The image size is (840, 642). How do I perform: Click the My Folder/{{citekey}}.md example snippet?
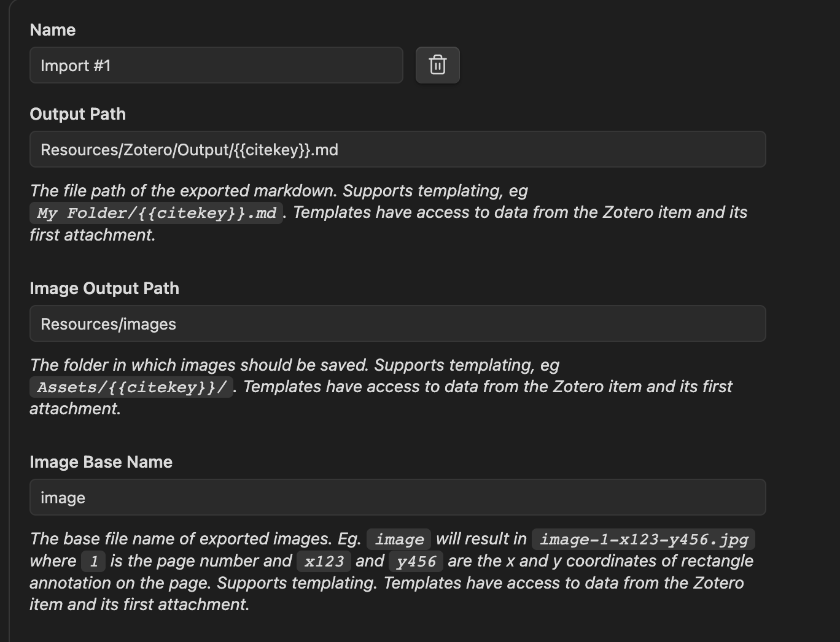click(x=155, y=212)
